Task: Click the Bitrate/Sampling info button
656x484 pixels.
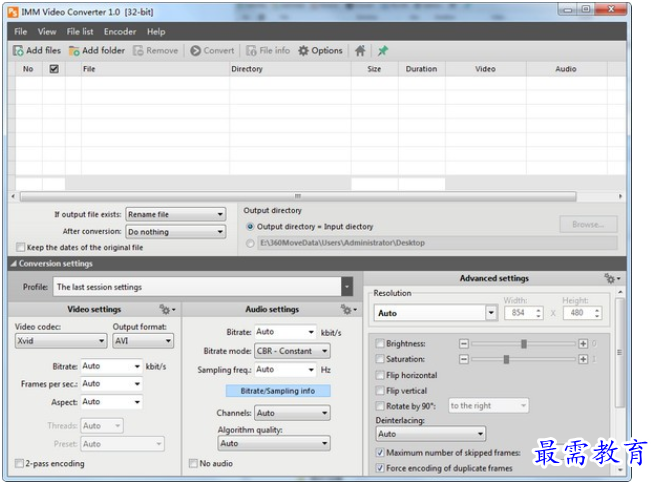Action: pos(278,391)
